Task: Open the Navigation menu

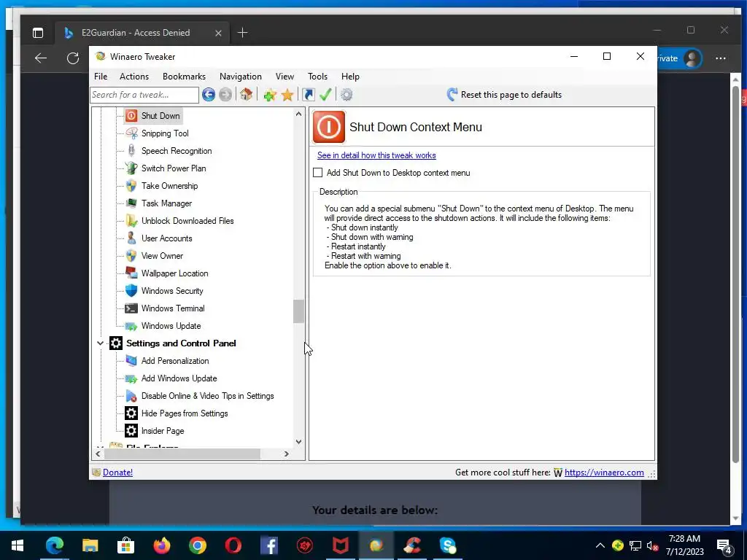Action: [x=241, y=76]
